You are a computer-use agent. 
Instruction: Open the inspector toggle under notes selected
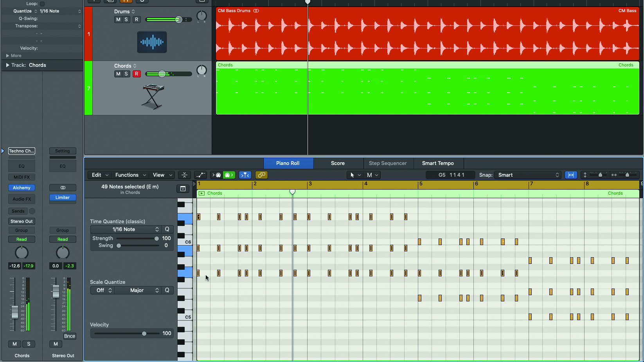[x=183, y=189]
